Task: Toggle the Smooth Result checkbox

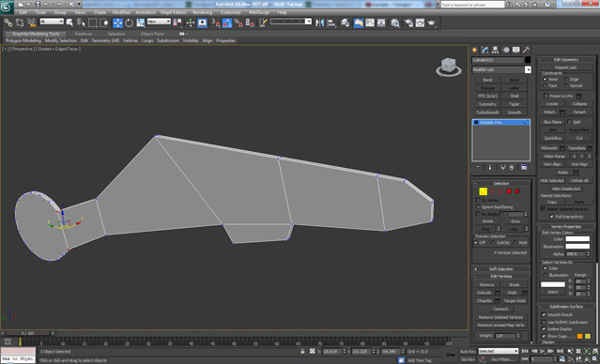Action: pyautogui.click(x=544, y=314)
